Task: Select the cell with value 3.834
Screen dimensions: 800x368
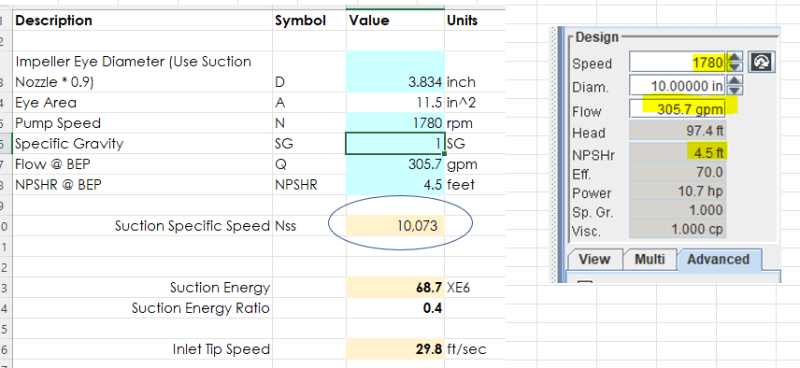Action: click(x=395, y=71)
